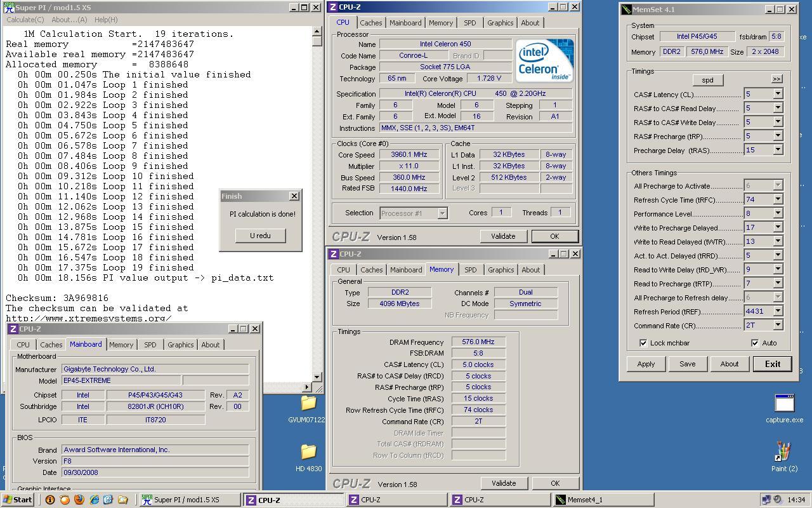Open Read to Precharge (tRTP) dropdown

(x=778, y=283)
